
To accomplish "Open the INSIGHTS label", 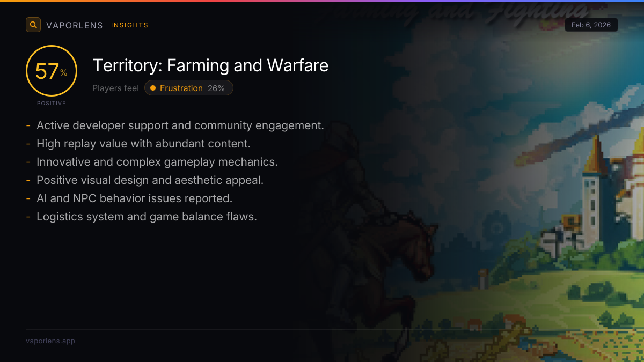I will click(x=129, y=25).
